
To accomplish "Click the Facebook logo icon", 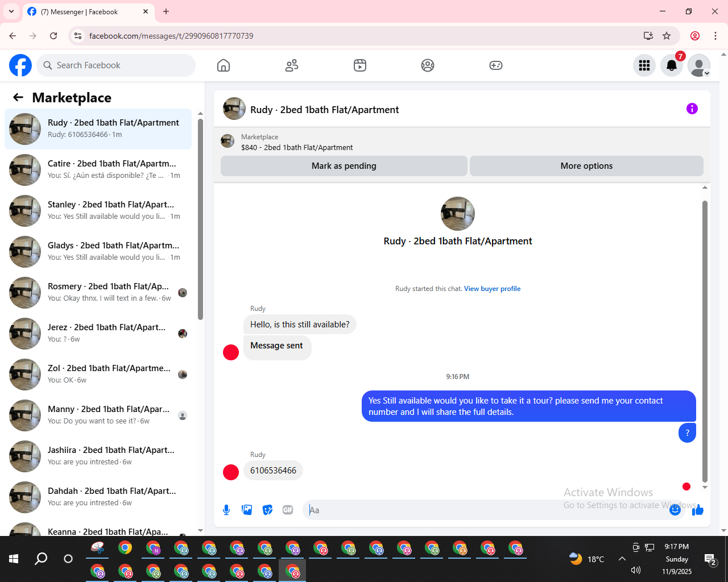I will (20, 65).
